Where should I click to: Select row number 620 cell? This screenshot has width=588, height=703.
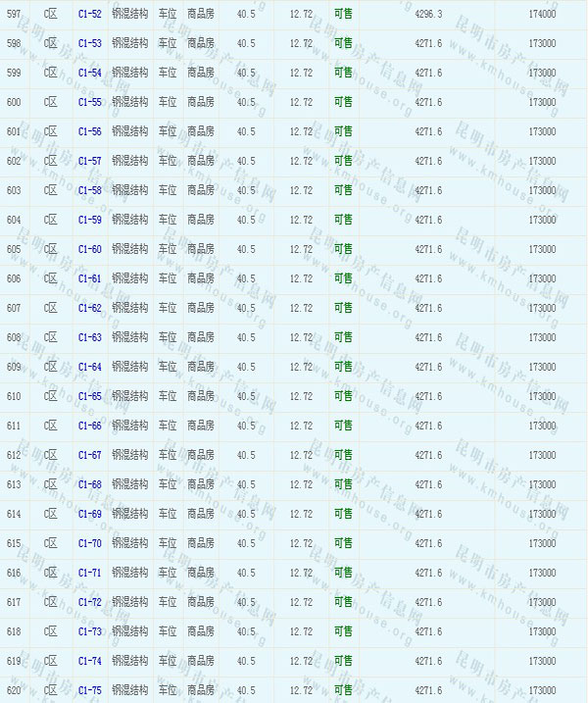tap(14, 690)
